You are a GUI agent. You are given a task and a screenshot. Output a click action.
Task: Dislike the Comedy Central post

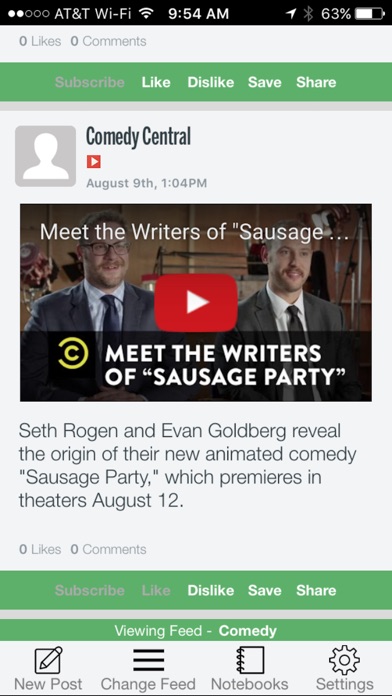point(210,590)
